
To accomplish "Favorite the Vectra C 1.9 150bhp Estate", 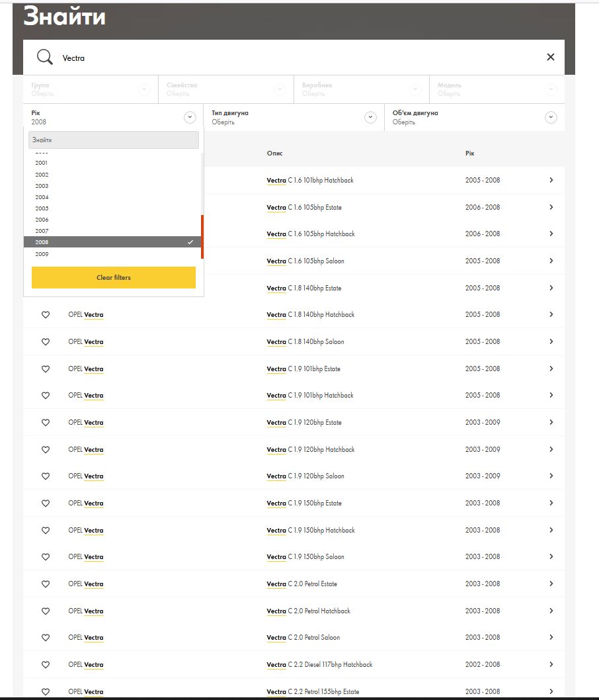I will 46,503.
